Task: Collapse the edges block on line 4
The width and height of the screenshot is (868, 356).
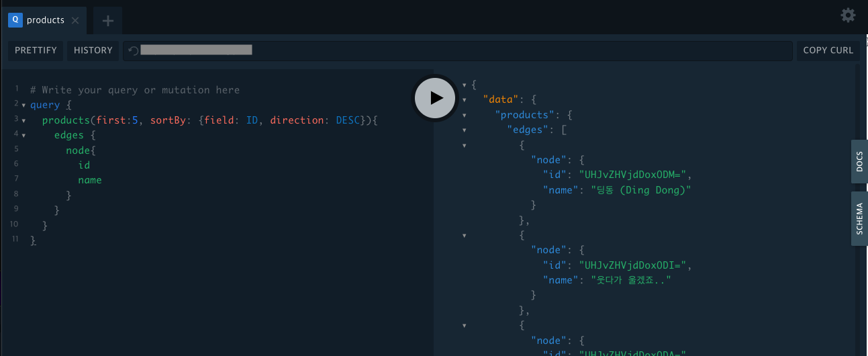Action: click(x=23, y=136)
